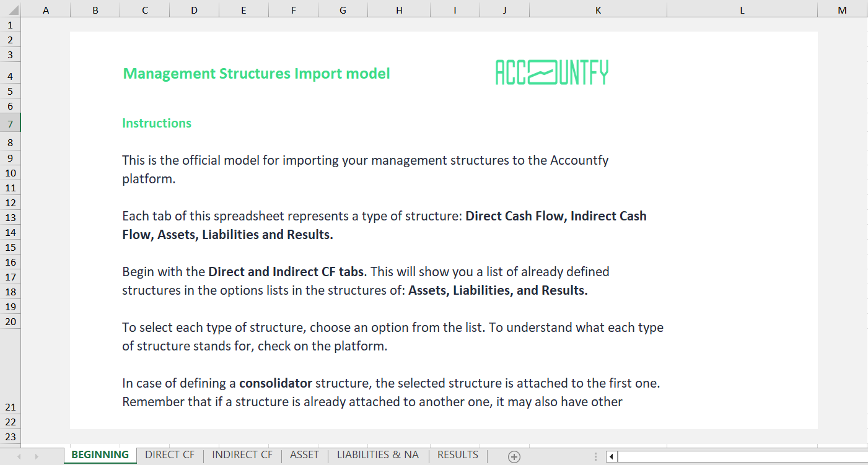Select row 17 header
This screenshot has width=868, height=465.
point(11,277)
